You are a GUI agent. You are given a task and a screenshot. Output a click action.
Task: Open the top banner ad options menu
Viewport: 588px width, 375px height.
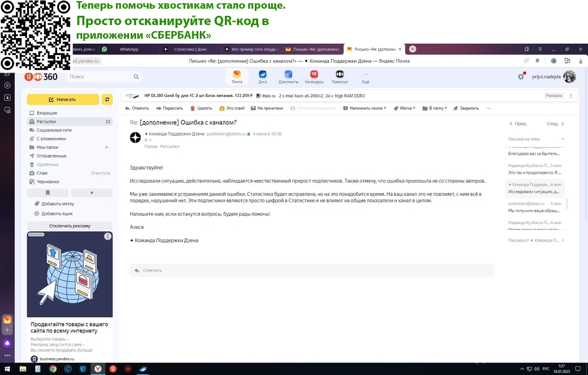click(x=571, y=96)
